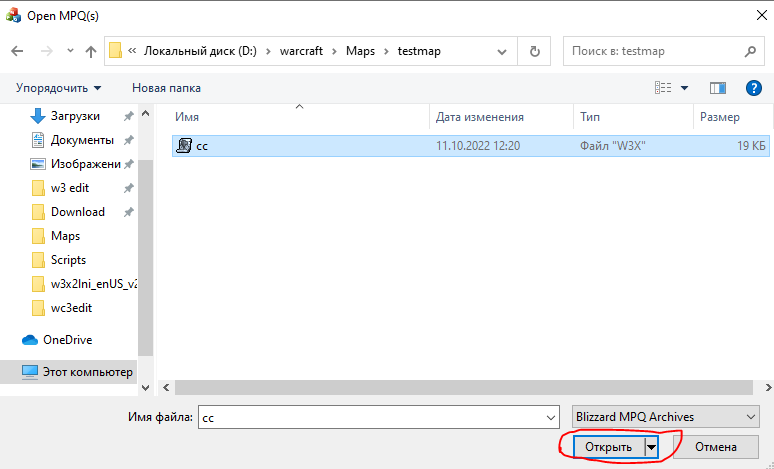Viewport: 774px width, 469px height.
Task: Sort by 'Имя' column header
Action: (x=187, y=117)
